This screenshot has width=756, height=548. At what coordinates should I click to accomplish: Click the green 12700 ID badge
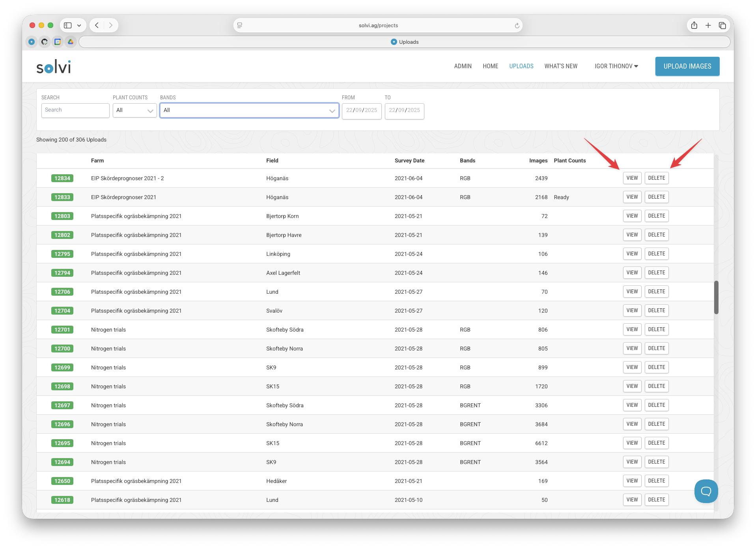coord(62,349)
